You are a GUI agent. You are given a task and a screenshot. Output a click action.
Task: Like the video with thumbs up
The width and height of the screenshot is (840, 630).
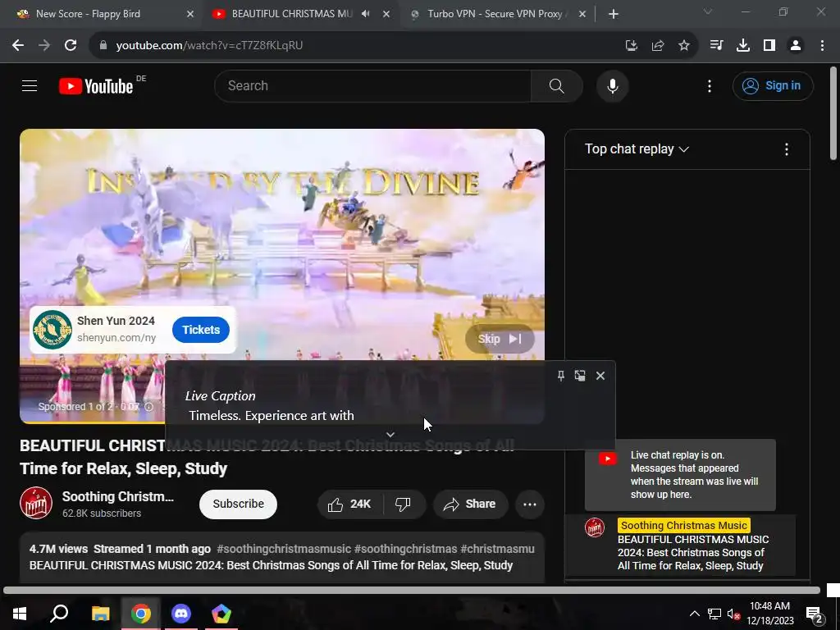coord(351,504)
